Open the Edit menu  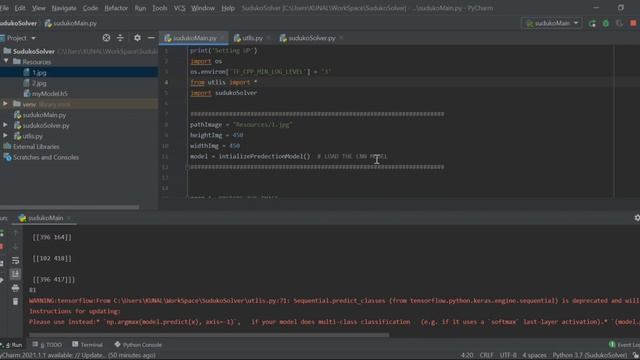20,8
